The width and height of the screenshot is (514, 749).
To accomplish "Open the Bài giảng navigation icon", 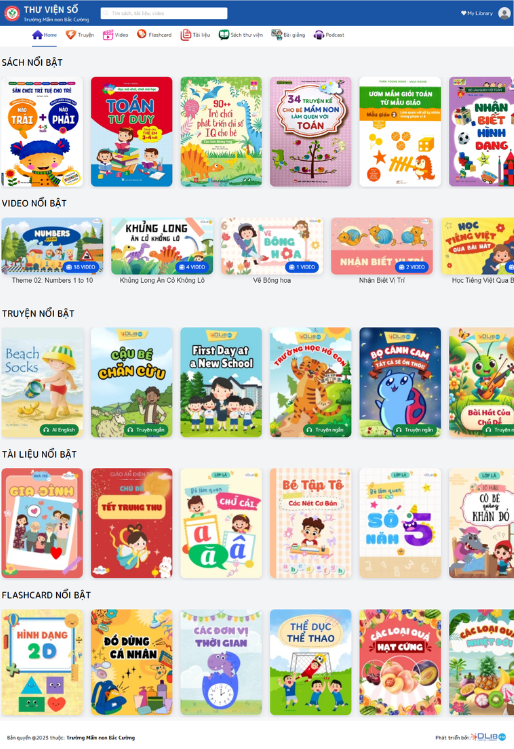I will 277,34.
